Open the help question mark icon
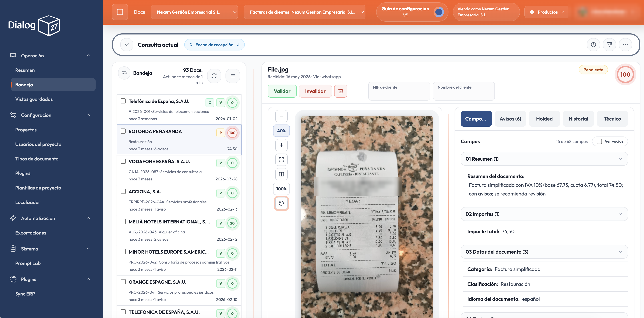644x318 pixels. point(593,45)
